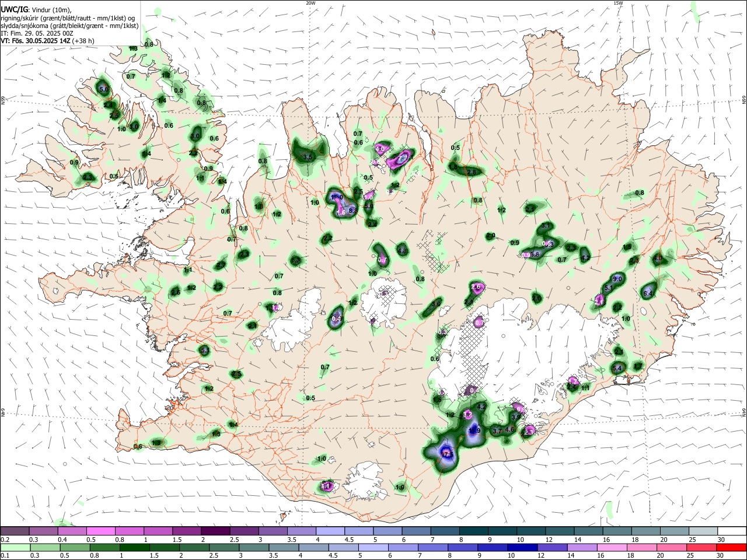The height and width of the screenshot is (560, 747).
Task: Pick the darkest purple snow swatch between 2 and 2.5
Action: point(215,531)
